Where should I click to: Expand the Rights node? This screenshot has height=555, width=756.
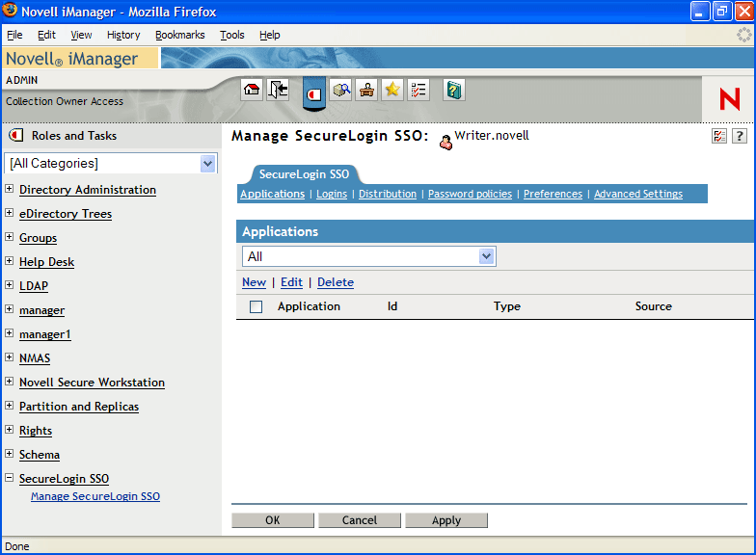click(x=10, y=430)
